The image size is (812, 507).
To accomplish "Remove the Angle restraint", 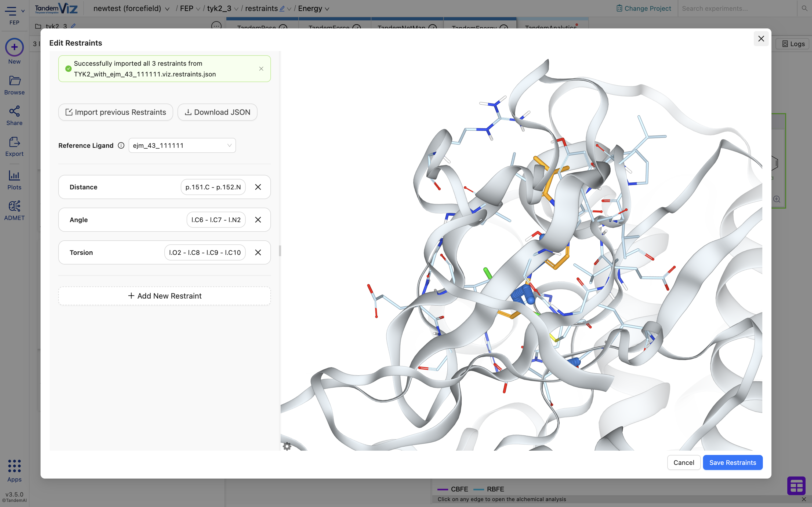I will point(258,220).
